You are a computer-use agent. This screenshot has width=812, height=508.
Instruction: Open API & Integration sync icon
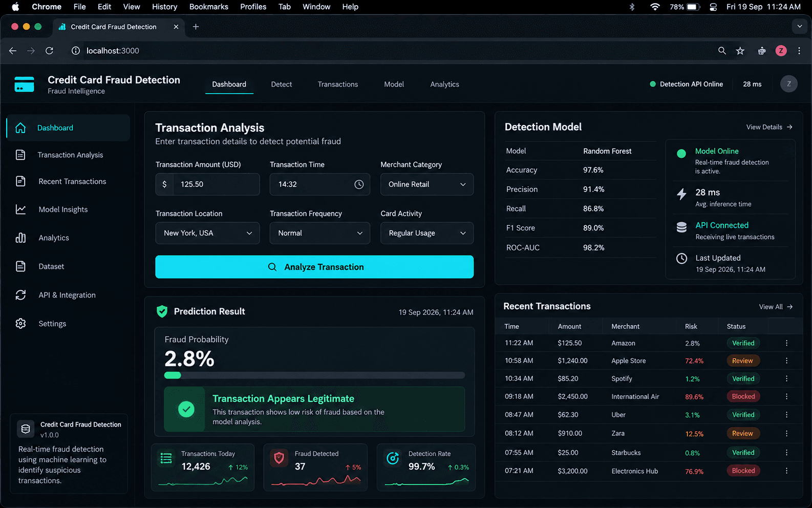[20, 295]
